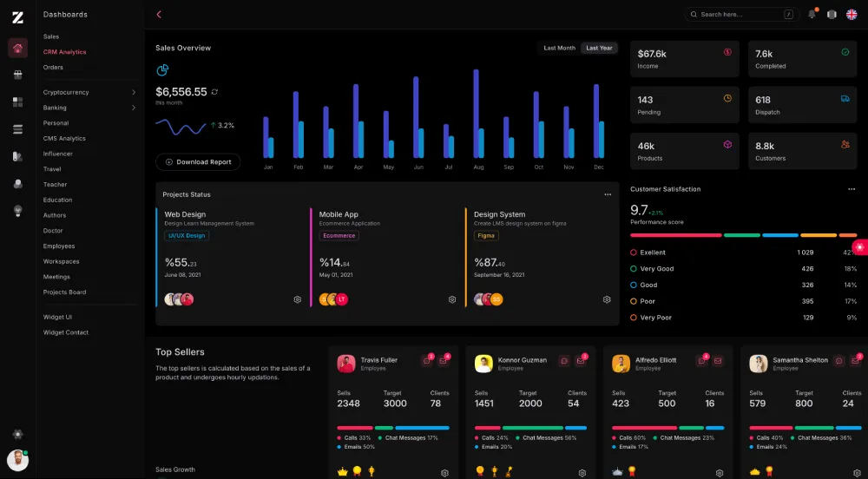Click the Download Report button
The height and width of the screenshot is (479, 868).
click(x=198, y=161)
